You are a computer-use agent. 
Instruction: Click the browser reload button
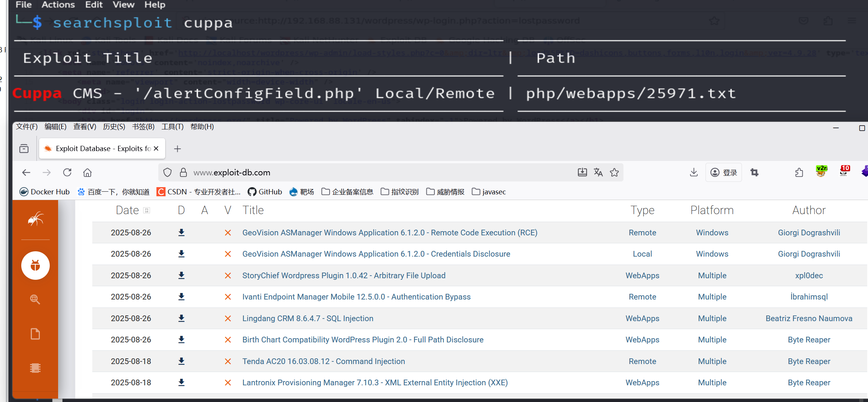click(67, 173)
